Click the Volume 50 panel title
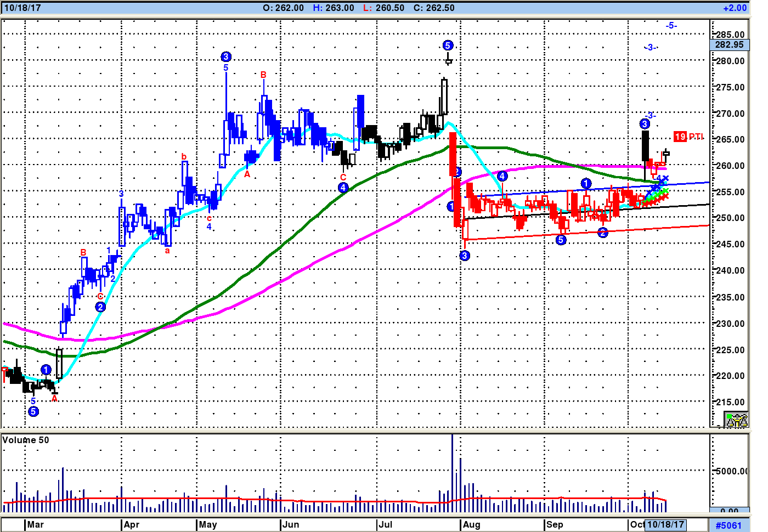Screen dimensions: 768x532 26,440
